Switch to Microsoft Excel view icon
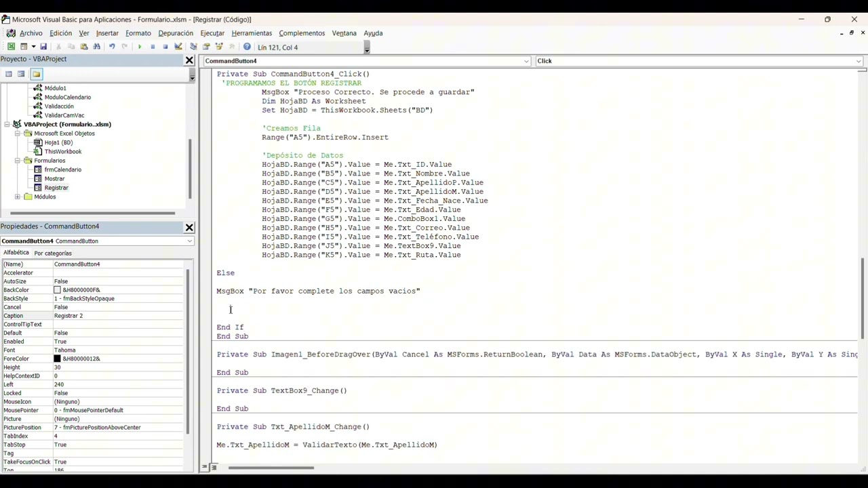The image size is (868, 488). click(11, 47)
